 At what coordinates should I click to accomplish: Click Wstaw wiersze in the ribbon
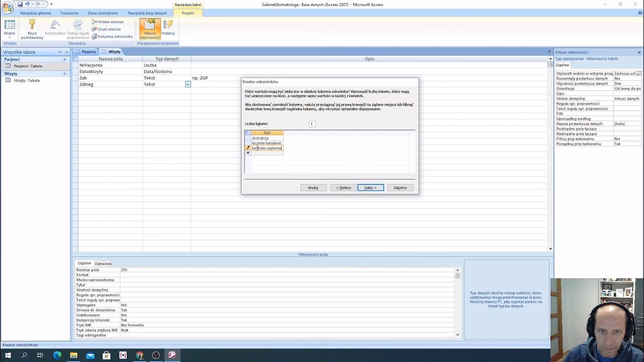pyautogui.click(x=108, y=22)
